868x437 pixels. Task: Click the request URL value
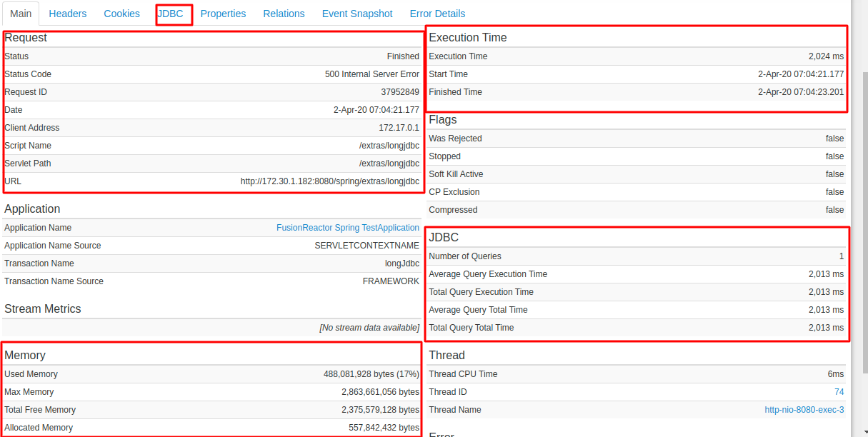pos(330,181)
